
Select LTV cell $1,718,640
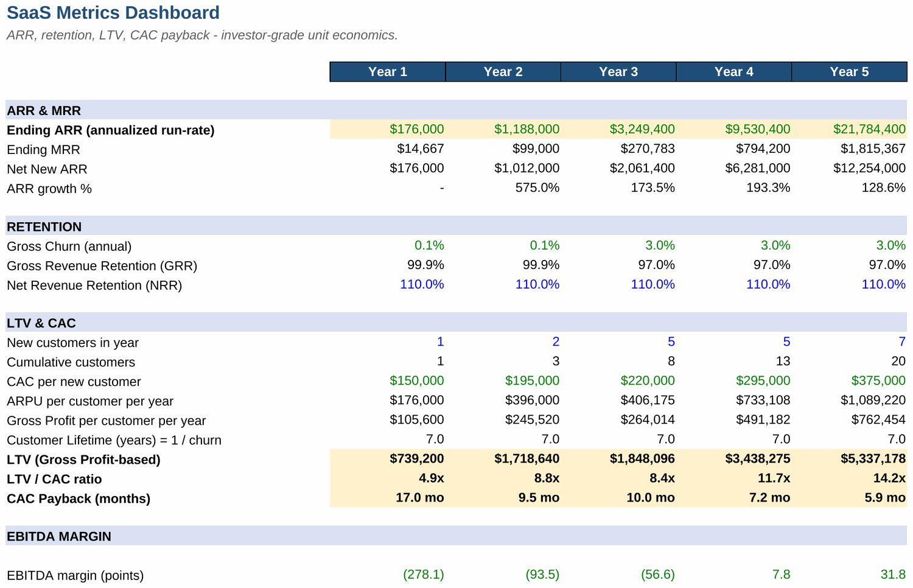tap(503, 458)
